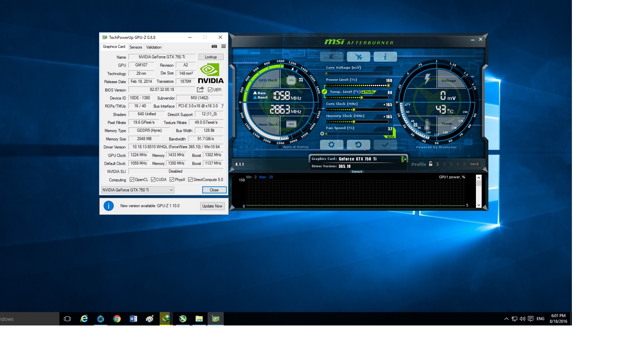
Task: Toggle the OpenCL checkbox
Action: point(132,180)
